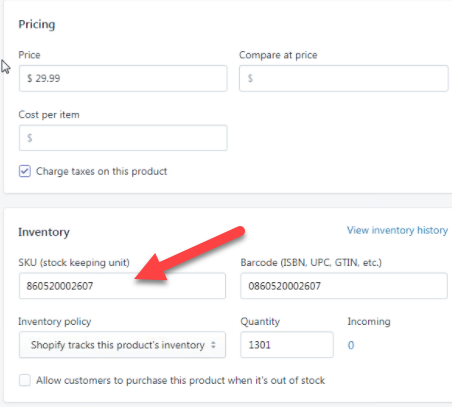Image resolution: width=452 pixels, height=407 pixels.
Task: Open the Inventory policy dropdown
Action: click(x=122, y=345)
